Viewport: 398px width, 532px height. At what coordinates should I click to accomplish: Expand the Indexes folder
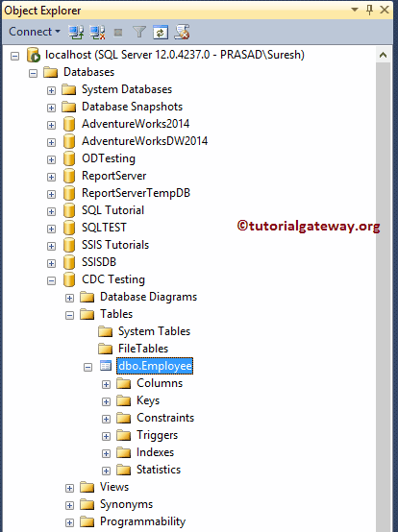[x=107, y=454]
